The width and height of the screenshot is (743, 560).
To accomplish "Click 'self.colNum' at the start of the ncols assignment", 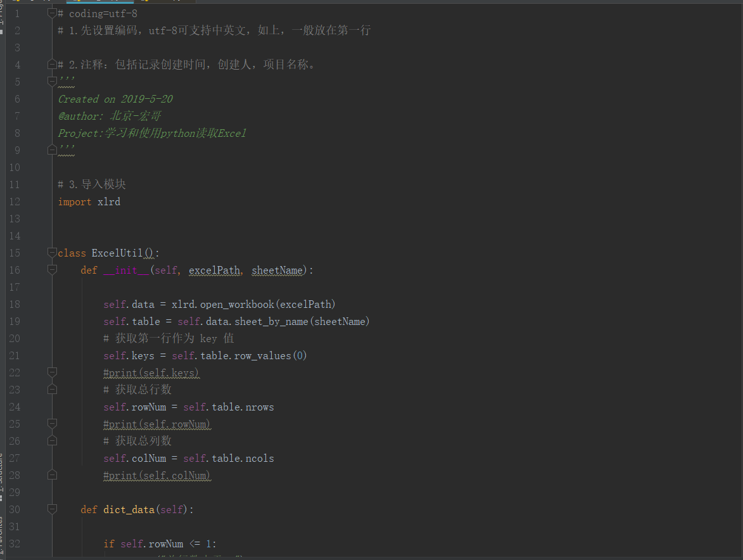I will [x=135, y=458].
